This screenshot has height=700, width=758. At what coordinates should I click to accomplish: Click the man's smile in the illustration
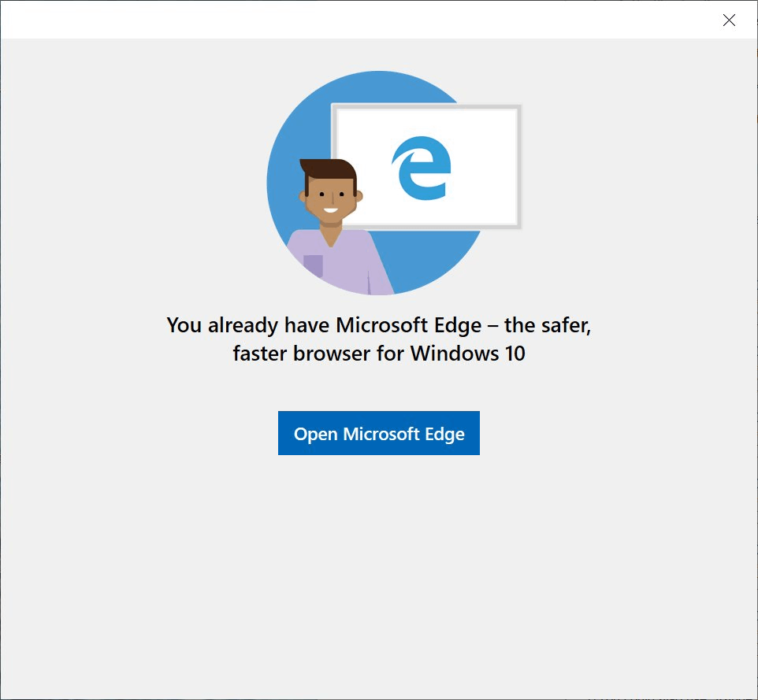point(331,210)
